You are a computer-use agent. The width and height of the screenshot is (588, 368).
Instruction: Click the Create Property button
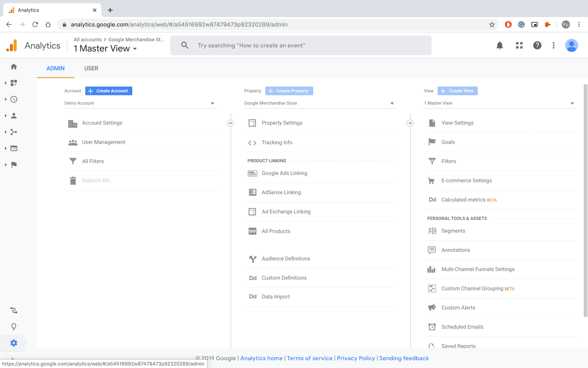(x=289, y=91)
